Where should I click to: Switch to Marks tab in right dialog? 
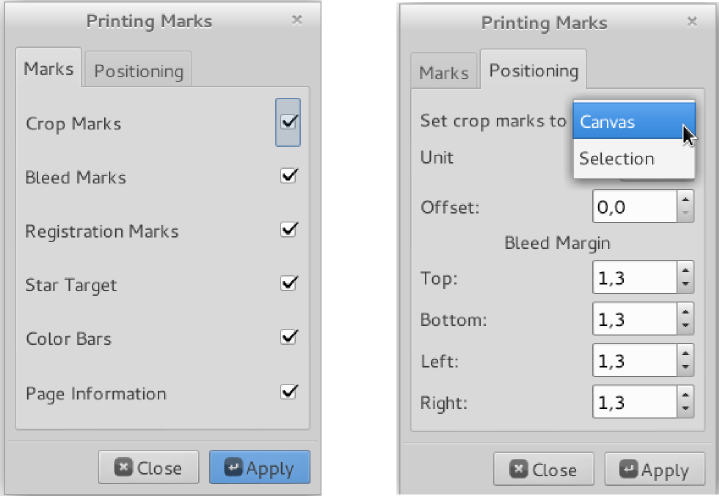pos(443,72)
